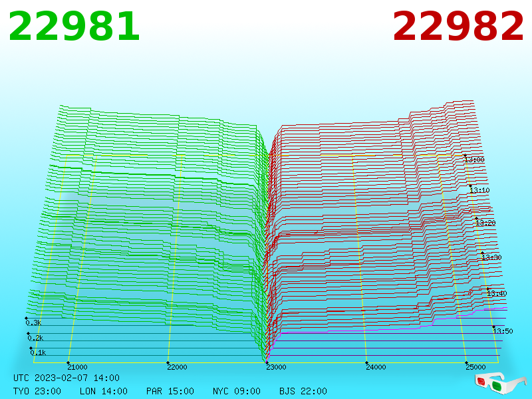Image resolution: width=532 pixels, height=399 pixels.
Task: Click the 0.1k volume axis label
Action: (38, 352)
